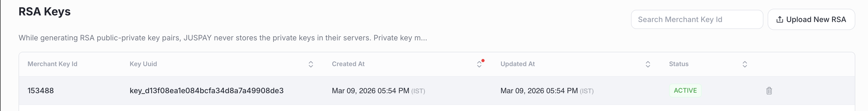Viewport: 868px width, 111px height.
Task: Sort using Created At column arrows
Action: (479, 64)
